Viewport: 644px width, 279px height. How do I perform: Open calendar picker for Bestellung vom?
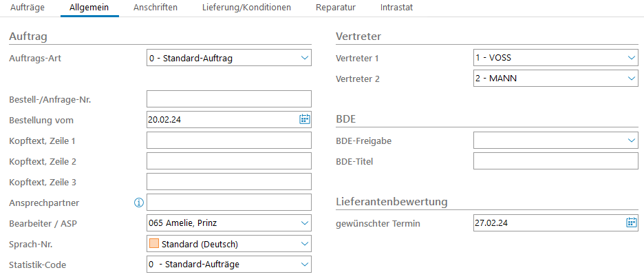click(305, 120)
